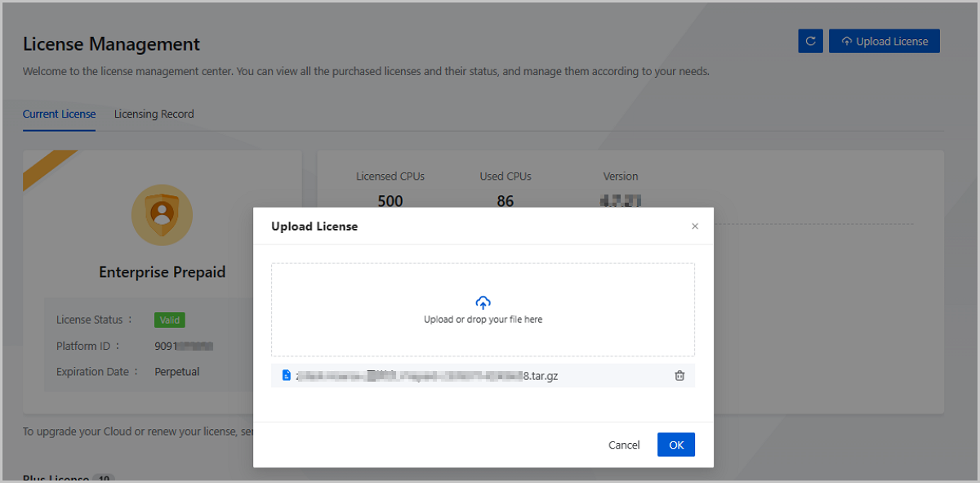Close the Upload License dialog with X
The image size is (980, 483).
point(695,226)
